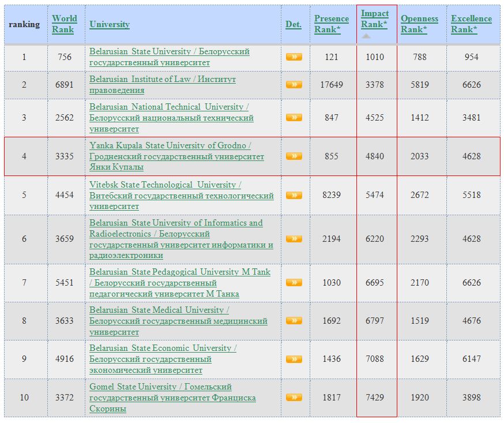Select impact rank value 1010

[375, 57]
